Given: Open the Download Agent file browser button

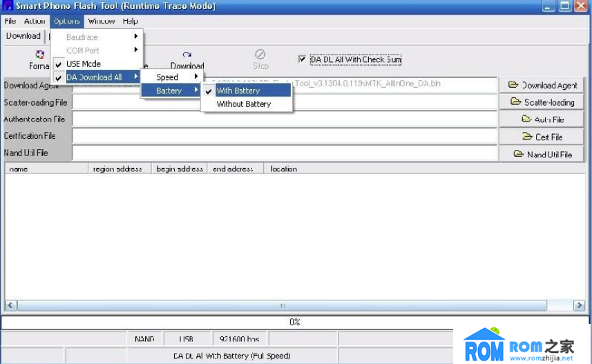Looking at the screenshot, I should coord(542,85).
